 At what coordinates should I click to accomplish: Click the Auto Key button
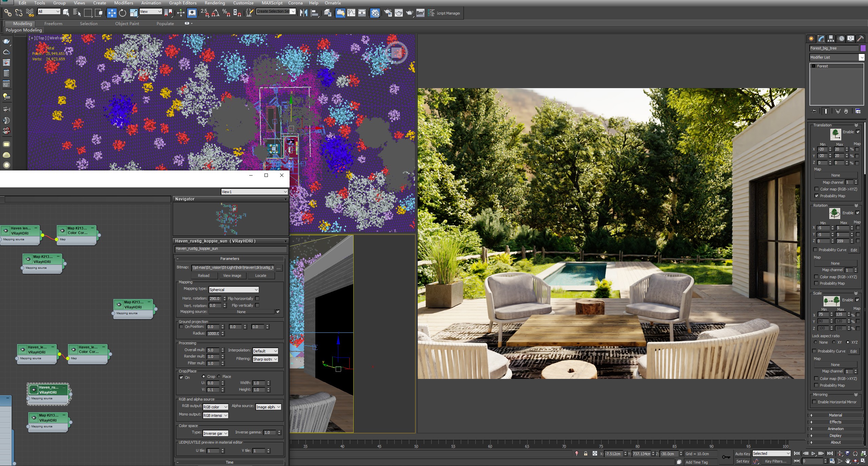pos(742,454)
